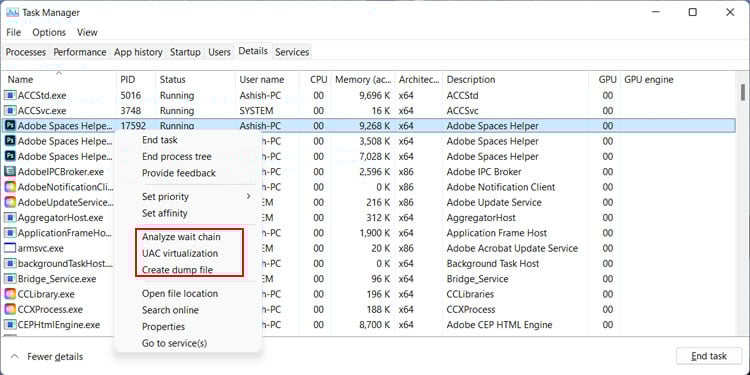This screenshot has height=375, width=750.
Task: Maximize the Task Manager window
Action: tap(693, 12)
